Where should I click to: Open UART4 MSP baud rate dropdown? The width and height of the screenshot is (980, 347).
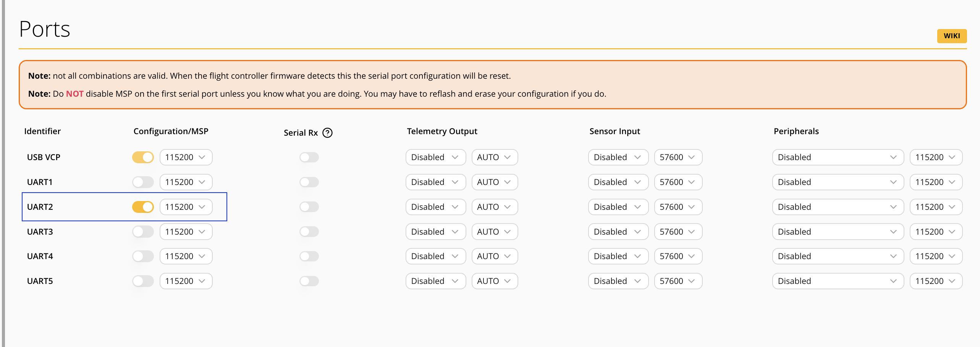[186, 256]
